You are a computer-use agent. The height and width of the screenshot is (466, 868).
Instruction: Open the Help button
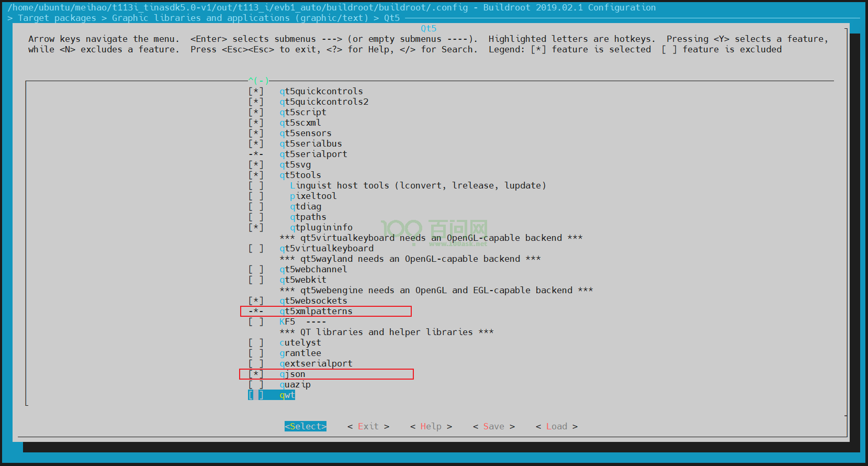(x=431, y=427)
